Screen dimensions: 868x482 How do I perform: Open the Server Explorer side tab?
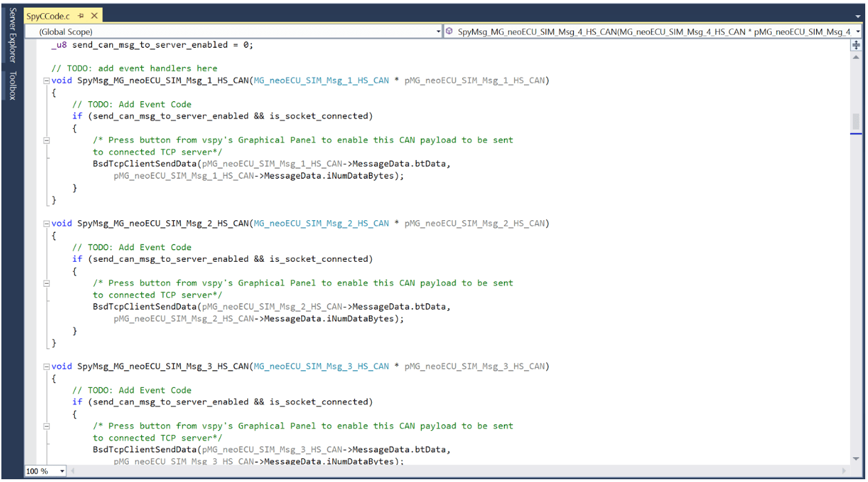(x=12, y=35)
